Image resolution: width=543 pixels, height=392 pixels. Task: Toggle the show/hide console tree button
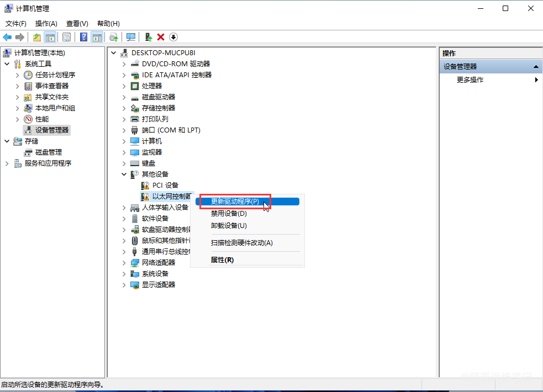[50, 37]
